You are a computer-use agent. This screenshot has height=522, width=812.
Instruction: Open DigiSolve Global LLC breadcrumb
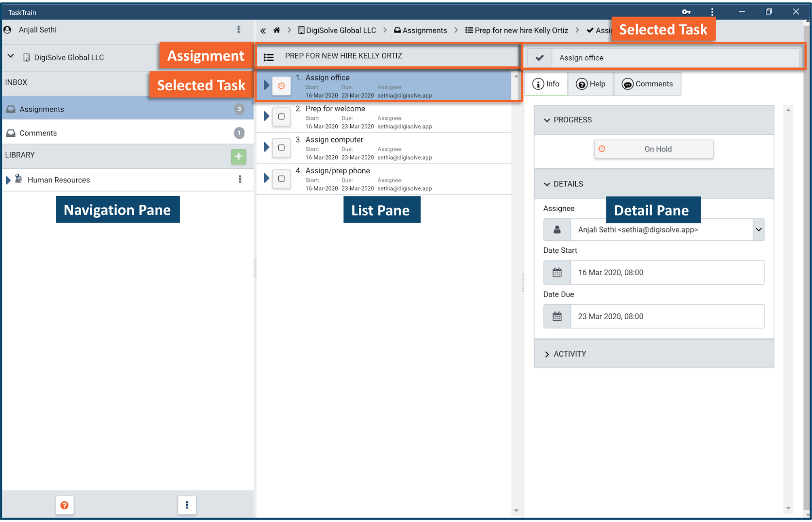pyautogui.click(x=337, y=30)
